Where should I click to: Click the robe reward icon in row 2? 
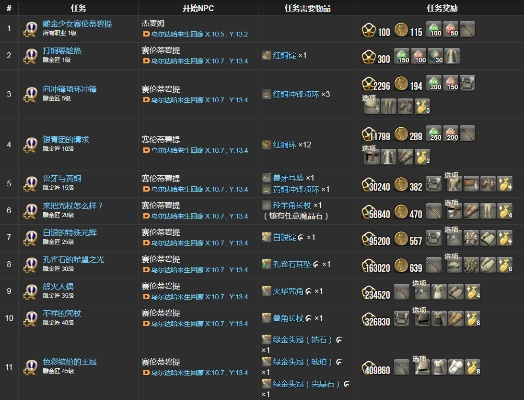pyautogui.click(x=452, y=56)
